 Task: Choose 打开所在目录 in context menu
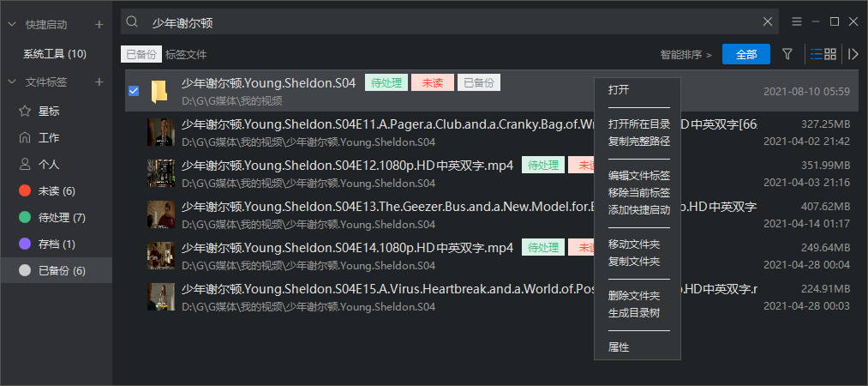click(638, 124)
